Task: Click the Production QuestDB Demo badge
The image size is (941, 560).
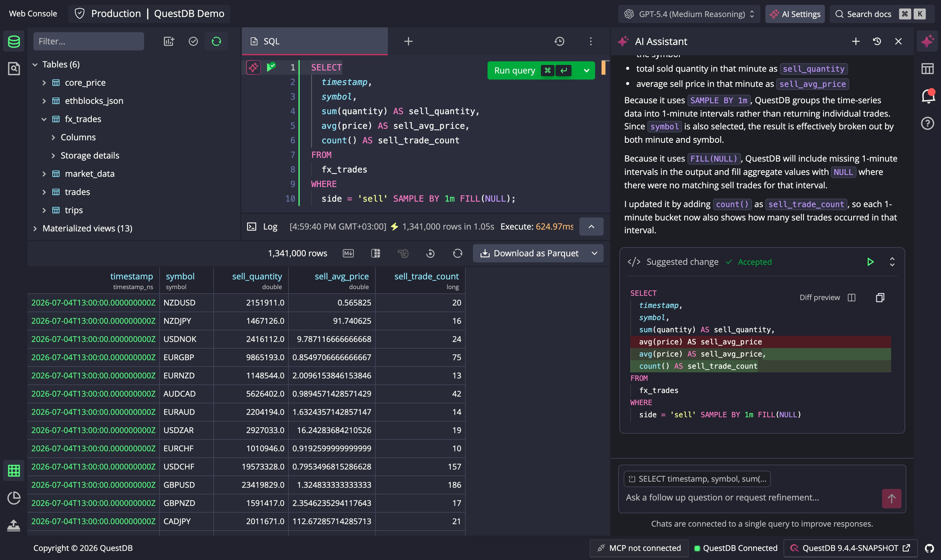Action: (x=150, y=14)
